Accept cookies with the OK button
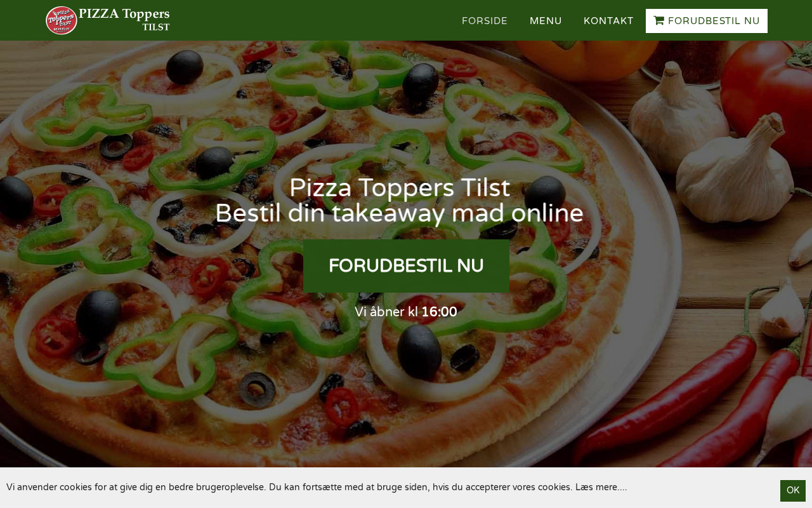Viewport: 812px width, 508px height. click(x=793, y=490)
